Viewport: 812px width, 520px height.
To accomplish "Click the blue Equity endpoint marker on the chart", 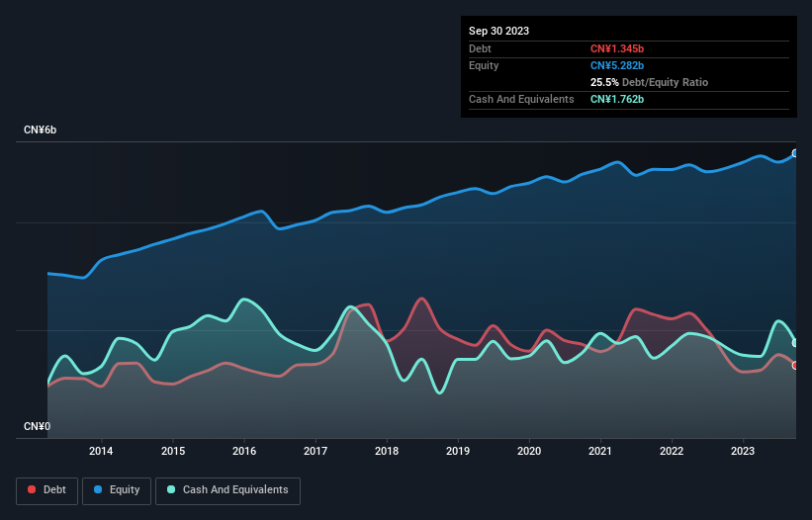I will [795, 153].
